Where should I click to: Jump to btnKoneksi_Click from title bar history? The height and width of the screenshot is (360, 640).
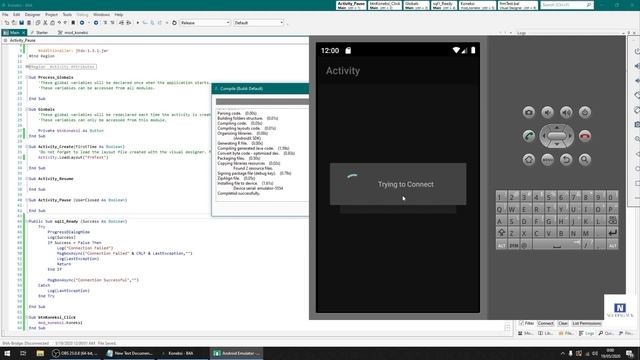click(x=385, y=5)
